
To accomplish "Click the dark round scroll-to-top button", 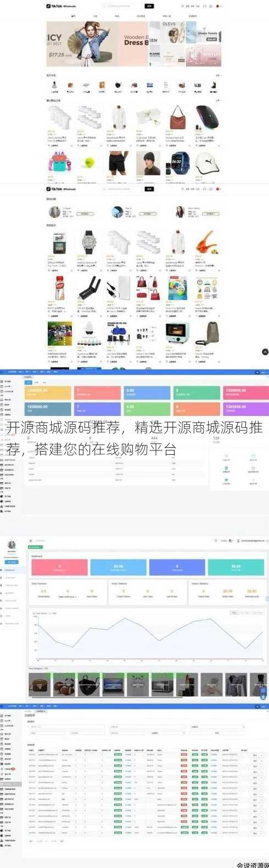I will click(265, 352).
